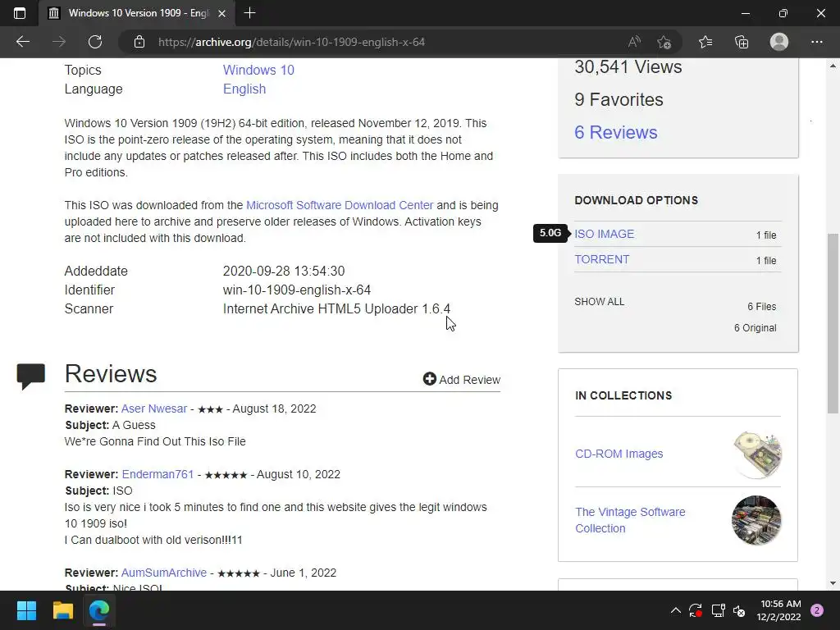Image resolution: width=840 pixels, height=630 pixels.
Task: Click the 5.0G size badge
Action: tap(550, 233)
